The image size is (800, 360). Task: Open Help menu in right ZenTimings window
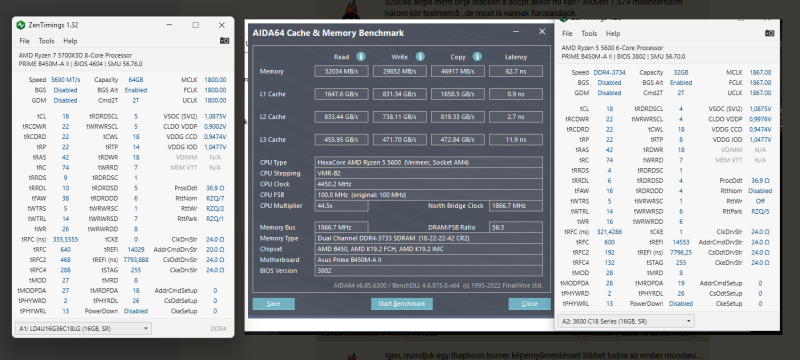(x=613, y=34)
